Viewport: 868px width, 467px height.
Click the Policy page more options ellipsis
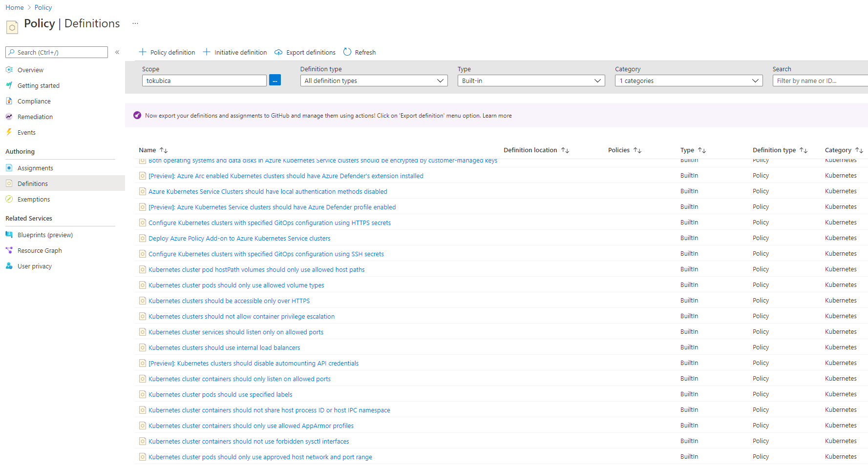[x=135, y=23]
